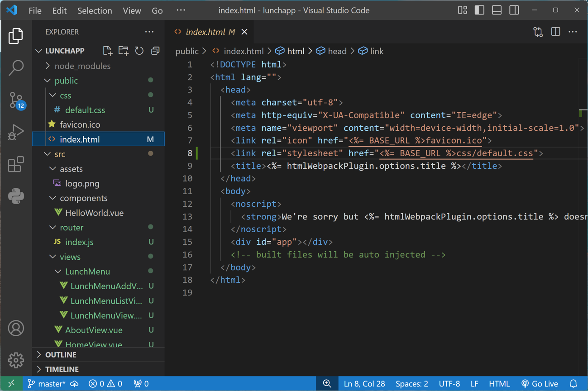Screen dimensions: 588x391
Task: Create a new file in LUNCHAPP
Action: (107, 51)
